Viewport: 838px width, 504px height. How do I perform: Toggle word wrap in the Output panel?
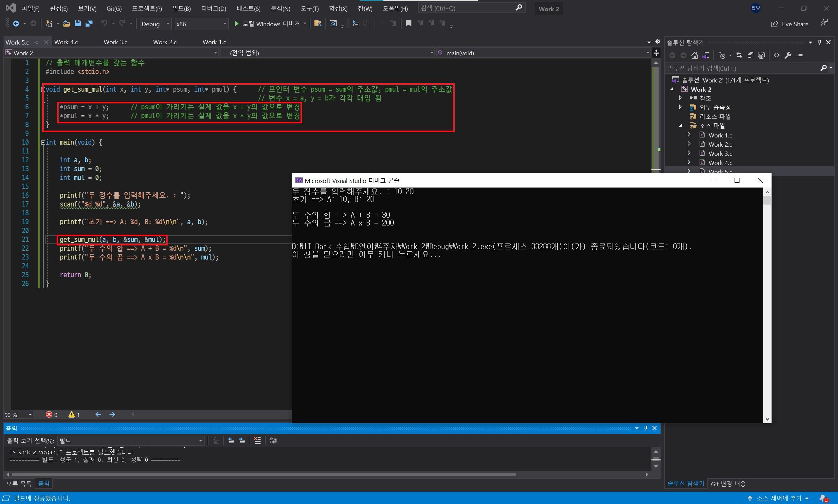(x=273, y=441)
